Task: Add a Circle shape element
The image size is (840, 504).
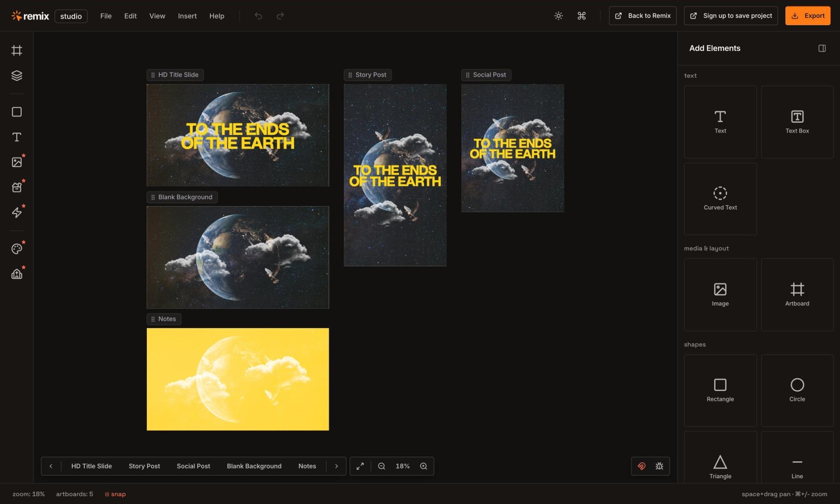Action: click(x=797, y=391)
